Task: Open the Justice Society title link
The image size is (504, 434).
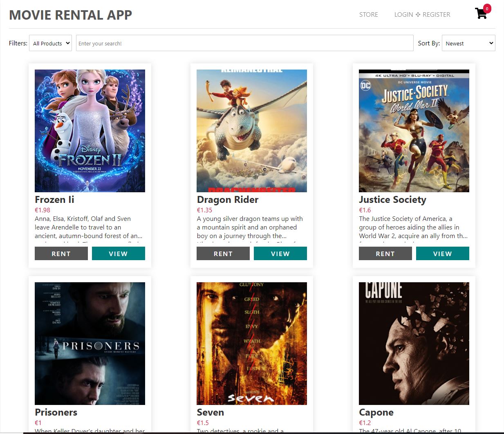Action: (392, 200)
